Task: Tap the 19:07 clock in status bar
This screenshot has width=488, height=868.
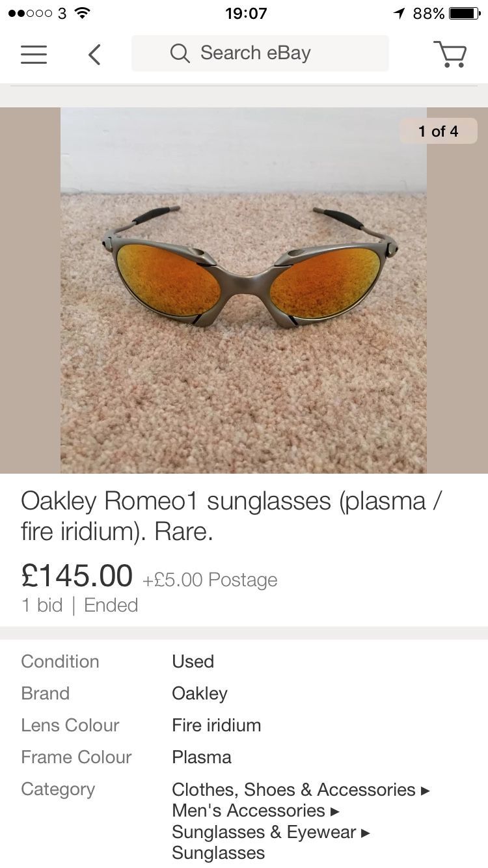Action: [x=246, y=13]
